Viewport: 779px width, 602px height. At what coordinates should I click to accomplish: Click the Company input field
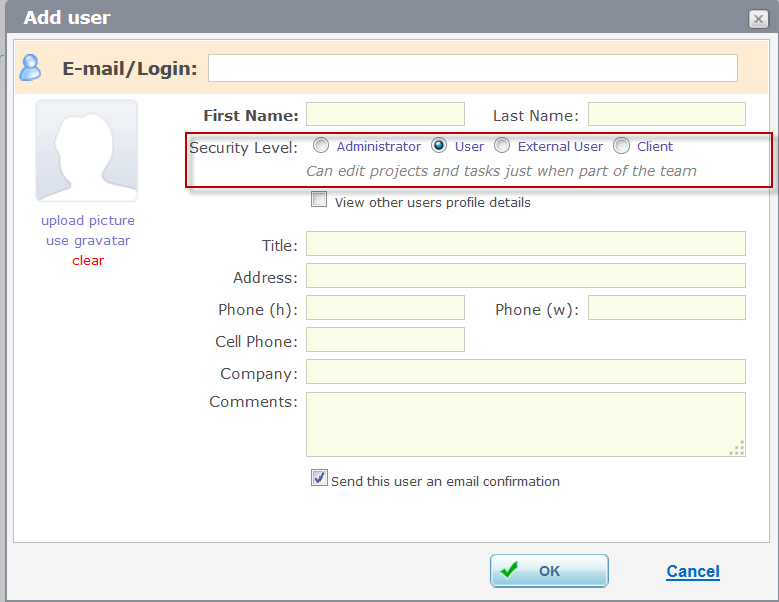point(526,372)
